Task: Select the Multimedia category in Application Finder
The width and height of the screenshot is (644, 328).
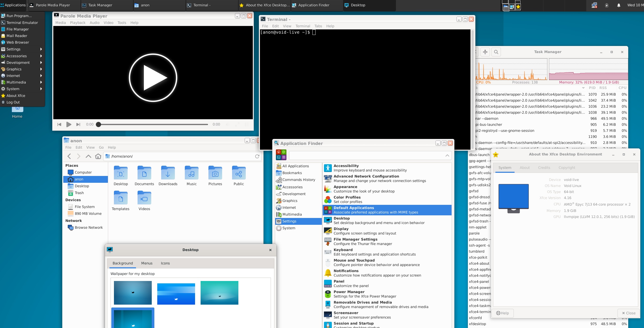Action: coord(292,214)
